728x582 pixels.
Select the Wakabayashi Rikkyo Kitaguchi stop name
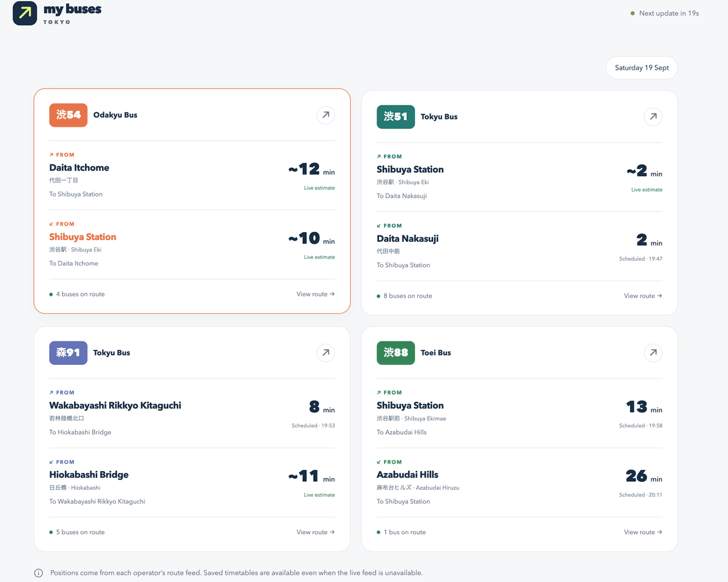[115, 406]
